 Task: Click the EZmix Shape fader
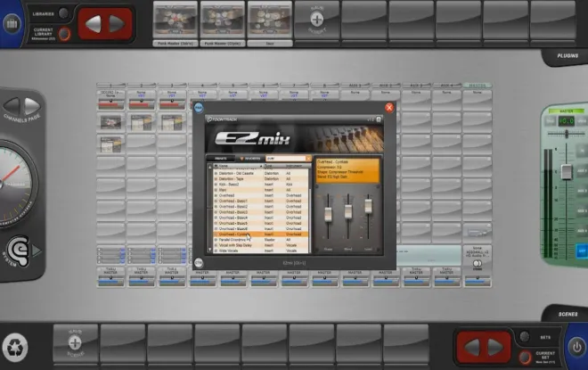pos(328,214)
